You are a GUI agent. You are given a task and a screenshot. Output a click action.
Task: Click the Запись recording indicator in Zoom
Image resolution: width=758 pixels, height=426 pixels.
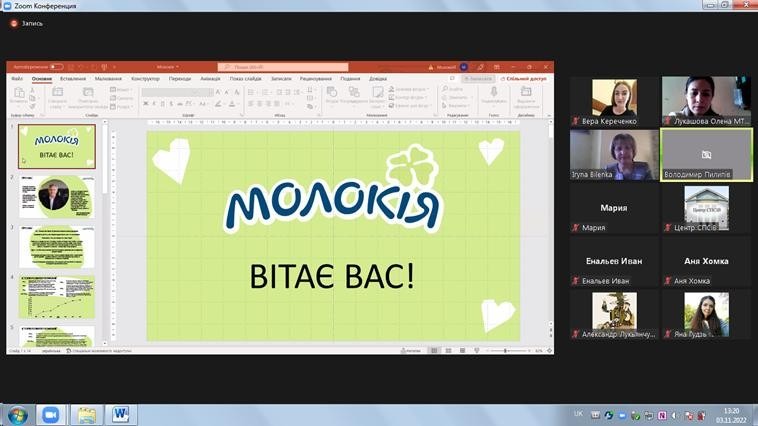coord(27,23)
